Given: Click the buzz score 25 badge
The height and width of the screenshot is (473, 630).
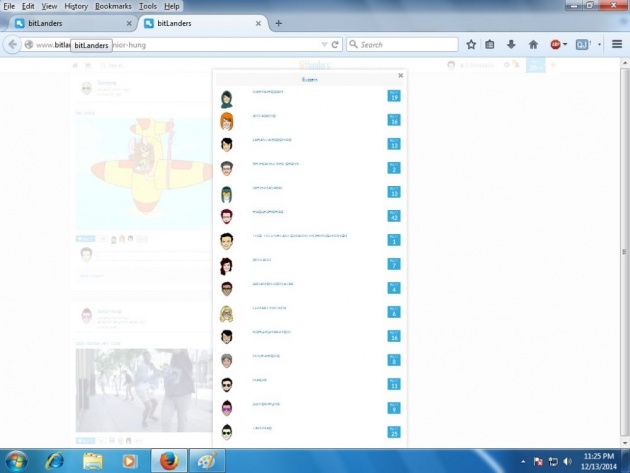Looking at the screenshot, I should coord(394,432).
